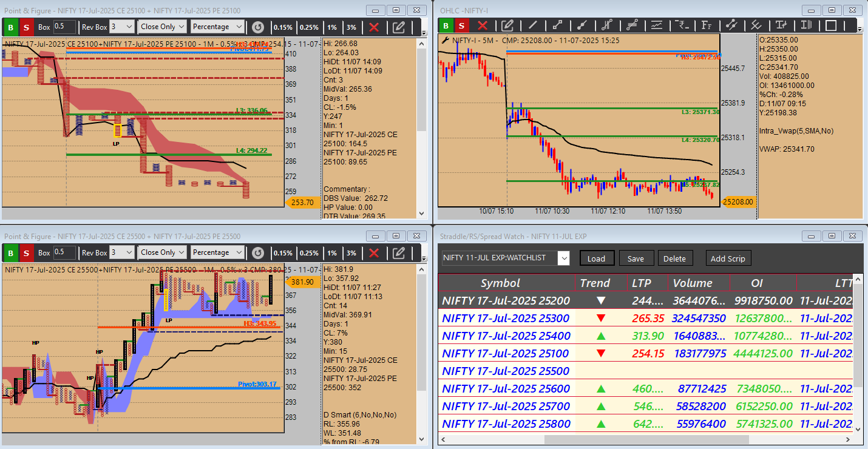Viewport: 868px width, 449px height.
Task: Open Percentage dropdown in 25500 P&F window
Action: click(217, 252)
